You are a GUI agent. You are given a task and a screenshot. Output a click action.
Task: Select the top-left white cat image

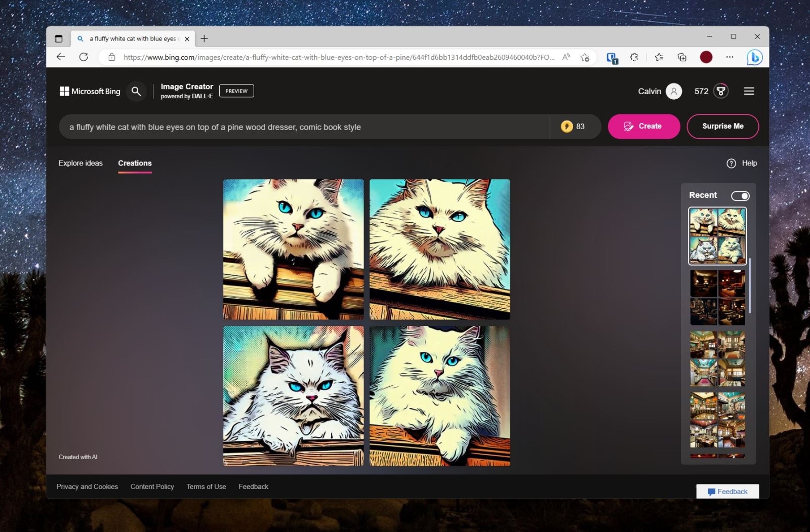pos(293,249)
